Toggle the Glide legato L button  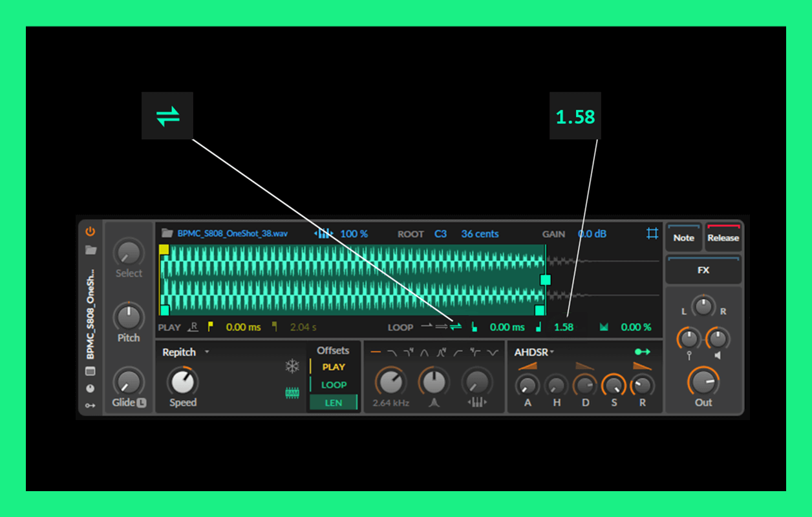click(142, 403)
